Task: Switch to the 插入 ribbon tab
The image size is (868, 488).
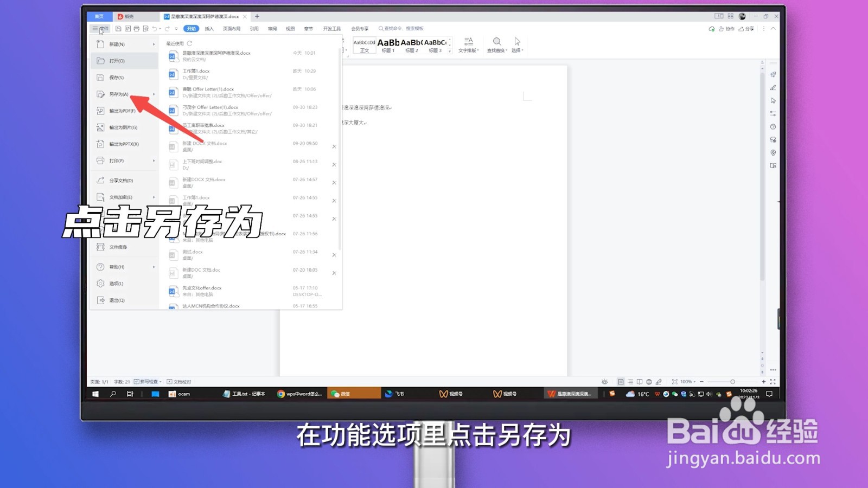Action: pyautogui.click(x=210, y=28)
